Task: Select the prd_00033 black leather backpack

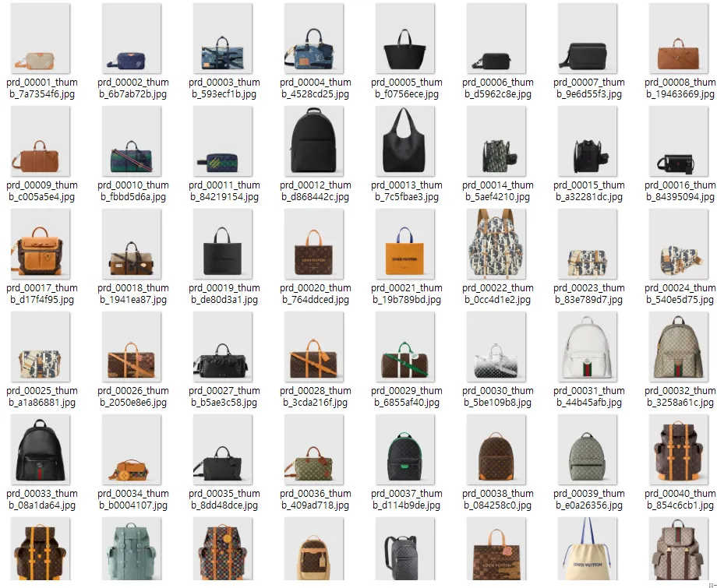Action: click(41, 449)
